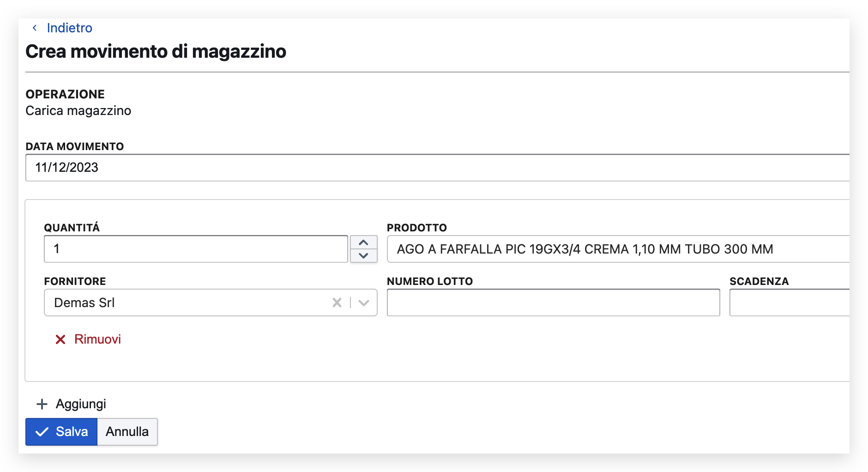Expand the Fornitore dropdown chevron
Viewport: 868px width, 472px height.
point(364,303)
